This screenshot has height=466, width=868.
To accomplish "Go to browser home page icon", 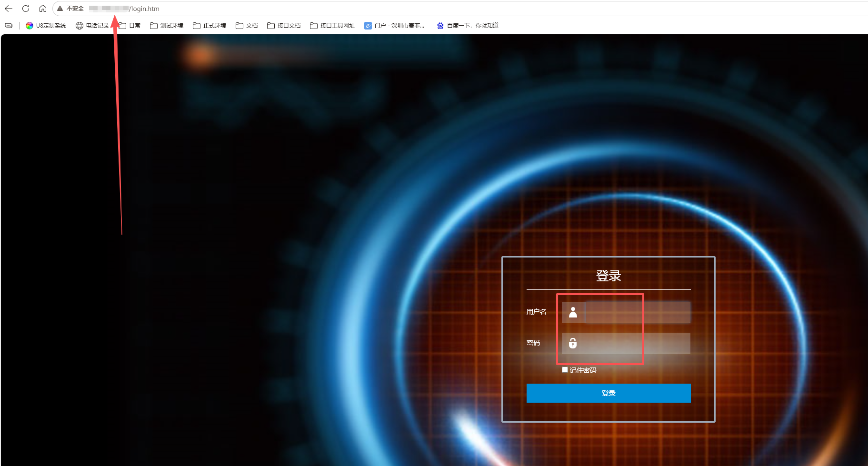I will (x=43, y=9).
